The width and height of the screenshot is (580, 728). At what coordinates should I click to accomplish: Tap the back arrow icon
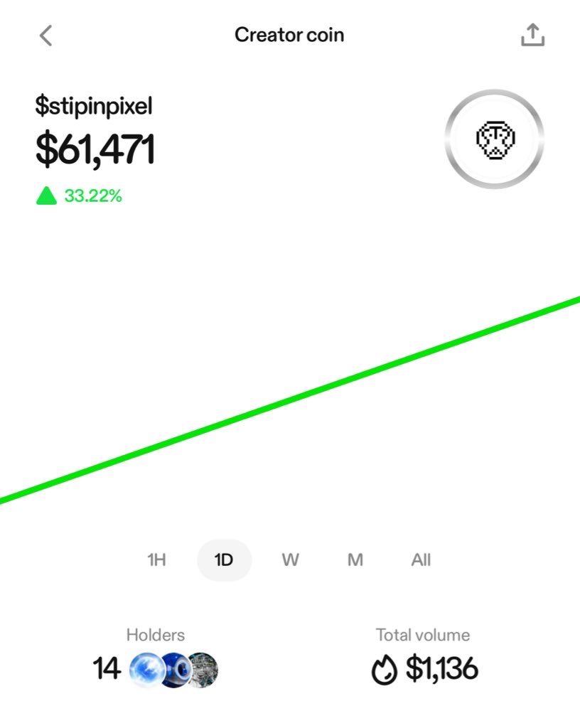pos(46,36)
